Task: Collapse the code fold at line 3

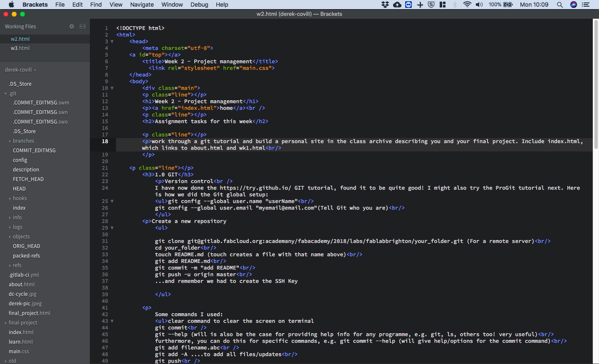Action: point(112,42)
